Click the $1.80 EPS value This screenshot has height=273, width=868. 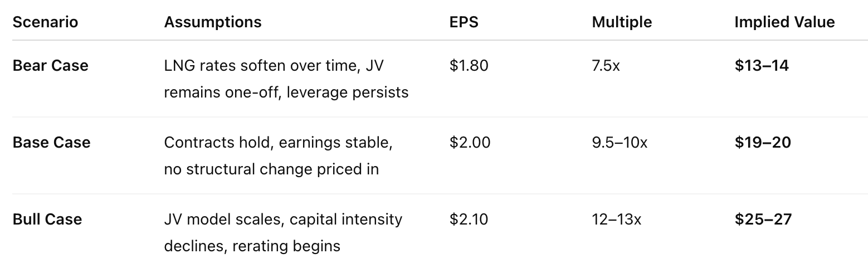(x=469, y=66)
